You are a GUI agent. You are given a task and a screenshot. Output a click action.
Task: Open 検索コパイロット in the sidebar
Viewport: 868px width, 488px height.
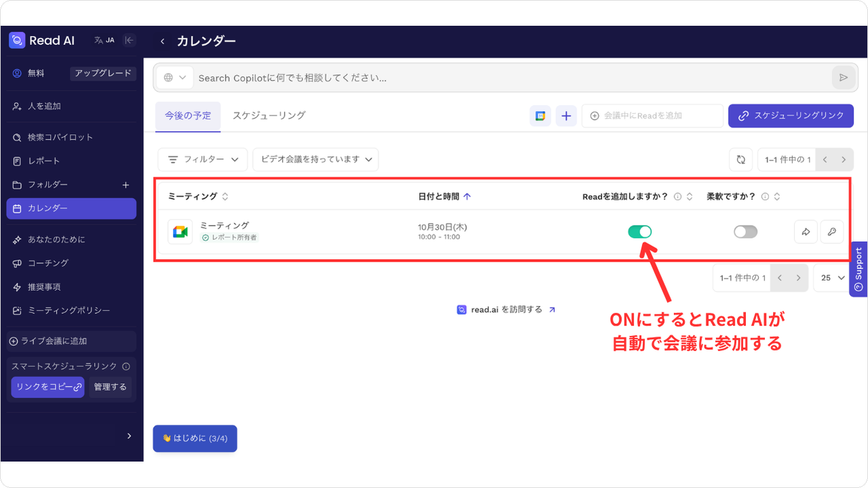[71, 138]
